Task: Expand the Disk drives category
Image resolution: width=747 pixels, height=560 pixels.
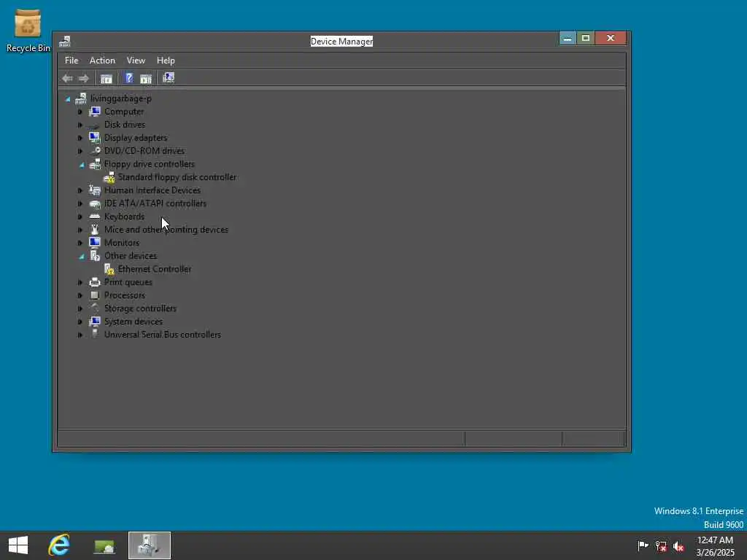Action: 80,125
